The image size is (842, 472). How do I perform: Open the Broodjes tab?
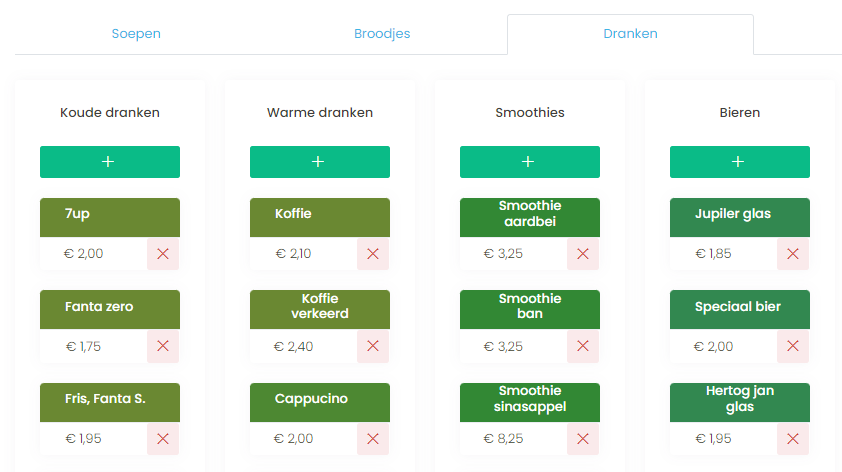382,34
